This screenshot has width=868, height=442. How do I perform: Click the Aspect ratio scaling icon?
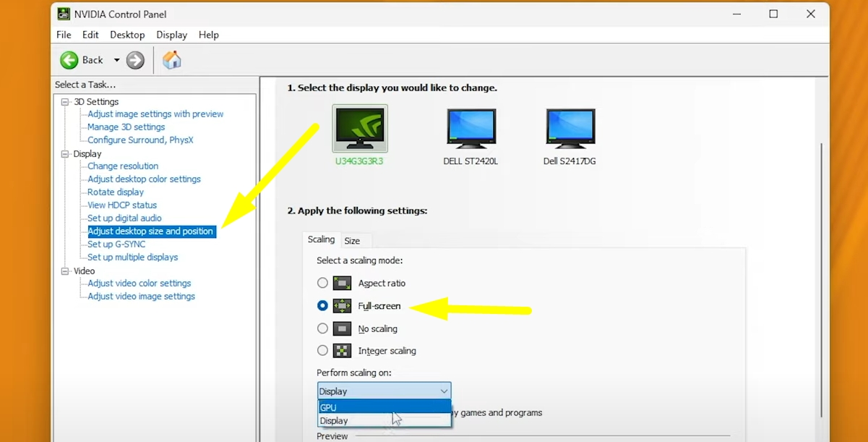coord(342,283)
